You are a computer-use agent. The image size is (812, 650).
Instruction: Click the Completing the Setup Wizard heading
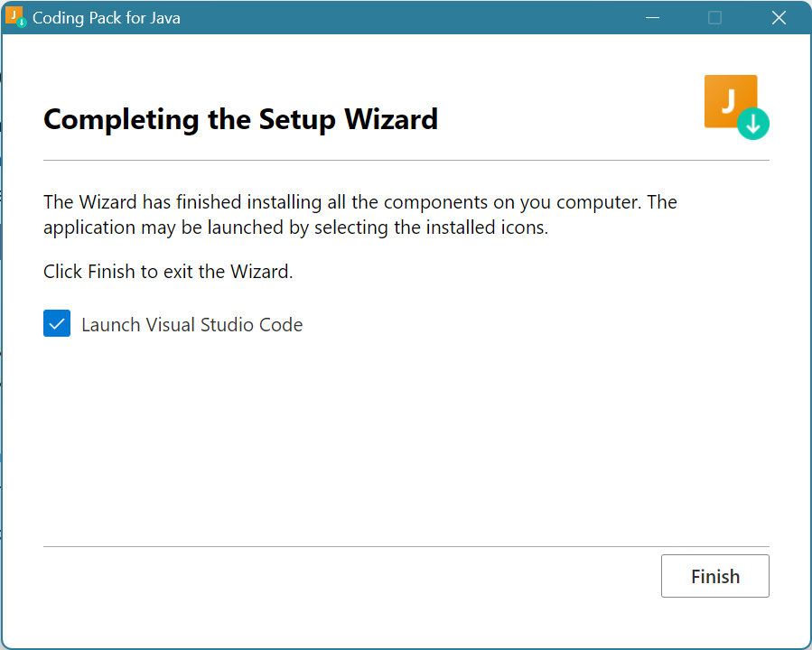(240, 119)
